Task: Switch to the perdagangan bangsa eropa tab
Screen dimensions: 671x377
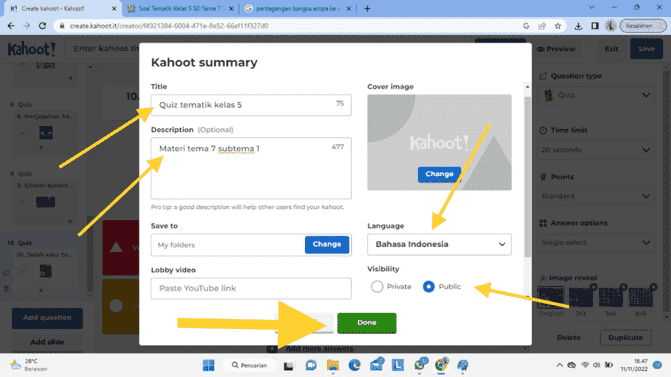Action: click(298, 9)
